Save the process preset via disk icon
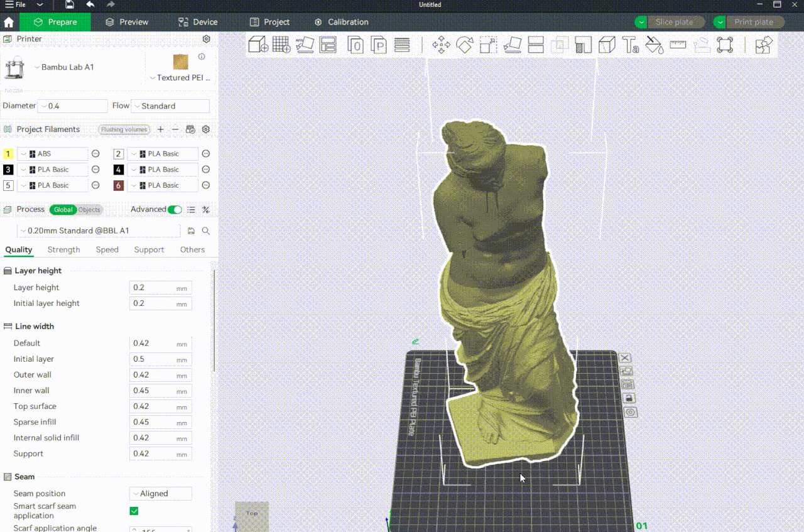The width and height of the screenshot is (804, 532). (x=191, y=231)
